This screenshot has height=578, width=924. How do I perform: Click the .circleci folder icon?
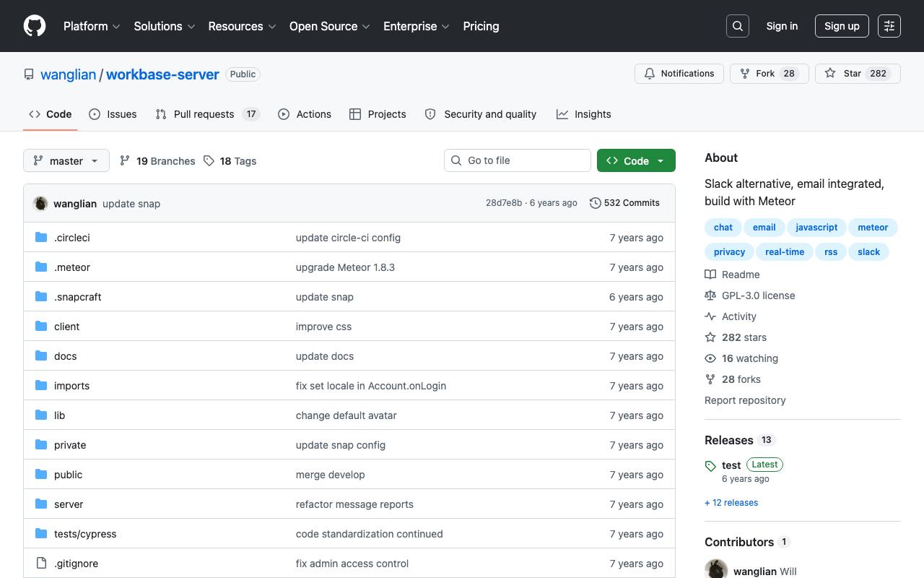pos(41,238)
